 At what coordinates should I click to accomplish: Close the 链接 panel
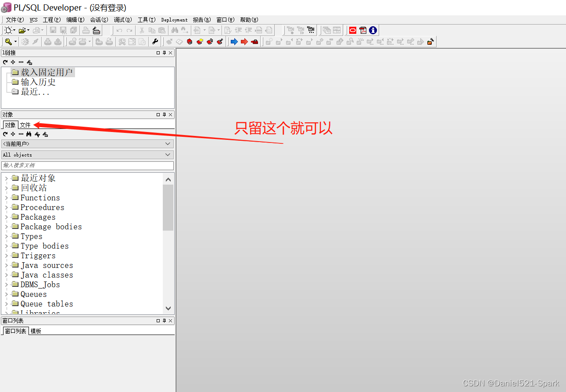coord(171,53)
